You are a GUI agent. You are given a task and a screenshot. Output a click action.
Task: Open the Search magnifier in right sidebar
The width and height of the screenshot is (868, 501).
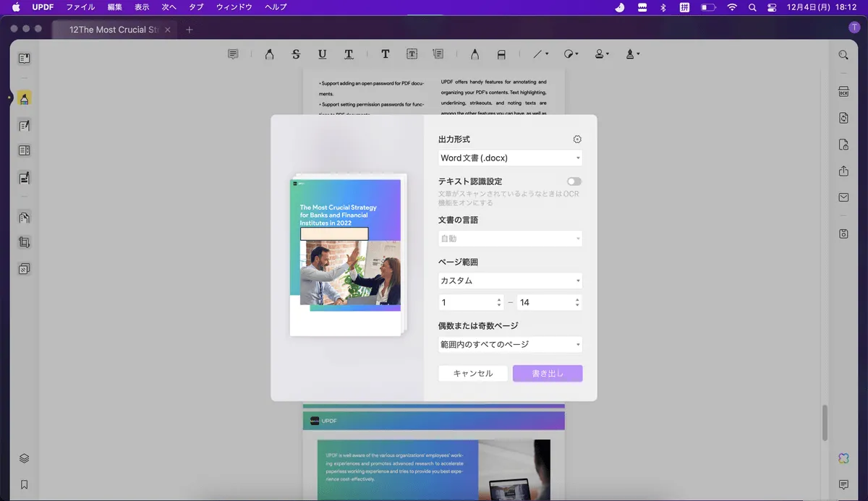pos(843,55)
